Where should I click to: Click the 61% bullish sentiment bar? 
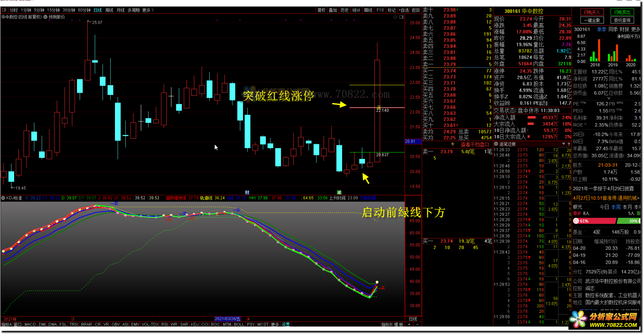594,221
